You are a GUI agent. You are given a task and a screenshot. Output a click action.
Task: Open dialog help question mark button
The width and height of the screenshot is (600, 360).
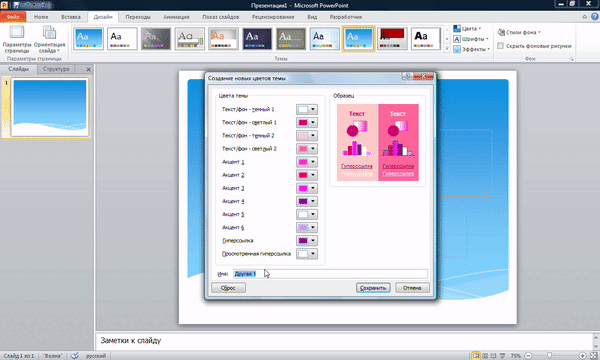[x=408, y=76]
